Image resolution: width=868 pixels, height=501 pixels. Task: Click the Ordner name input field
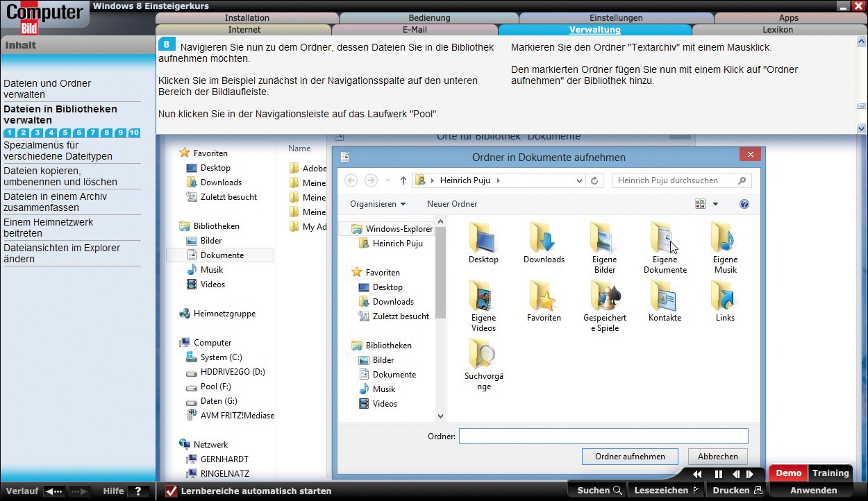(603, 436)
